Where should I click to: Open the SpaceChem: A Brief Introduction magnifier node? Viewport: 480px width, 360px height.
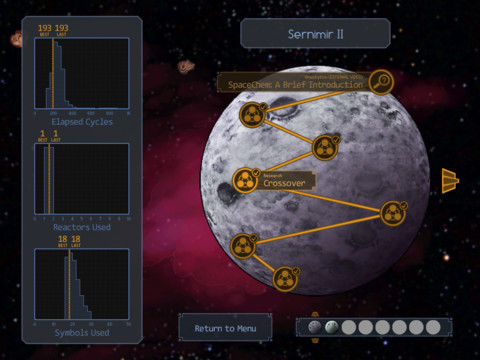(381, 82)
